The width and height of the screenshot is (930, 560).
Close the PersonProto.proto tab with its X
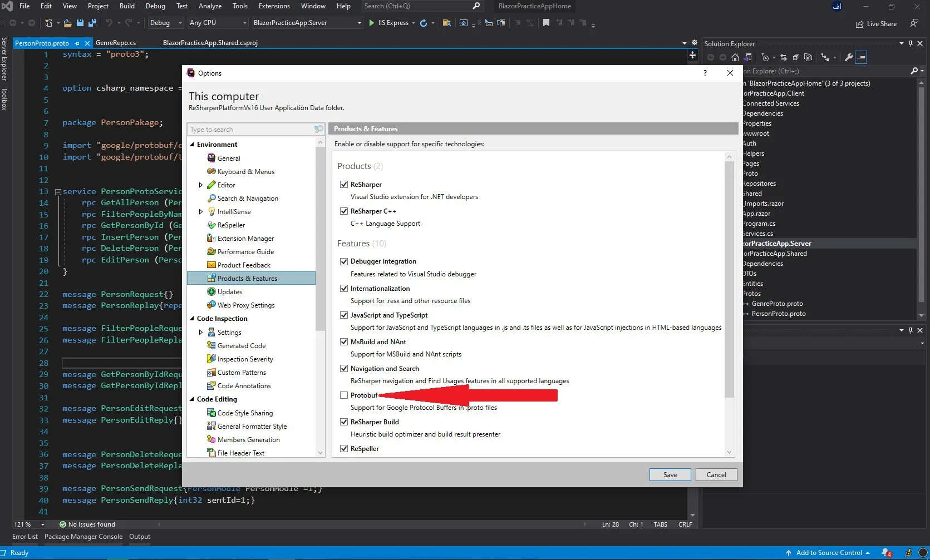pos(87,43)
